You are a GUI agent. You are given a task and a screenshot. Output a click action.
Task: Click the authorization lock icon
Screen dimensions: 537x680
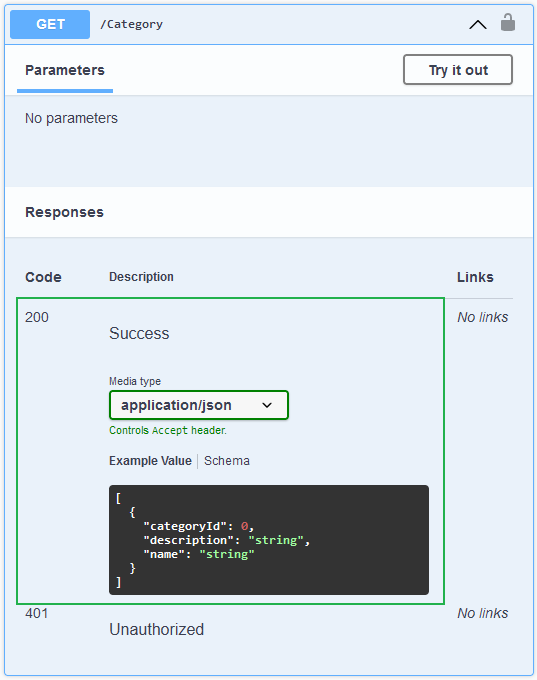pyautogui.click(x=508, y=23)
